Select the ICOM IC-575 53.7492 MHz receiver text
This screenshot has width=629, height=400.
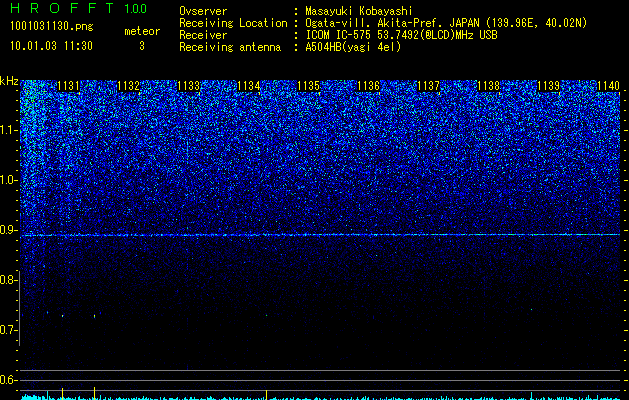point(401,35)
